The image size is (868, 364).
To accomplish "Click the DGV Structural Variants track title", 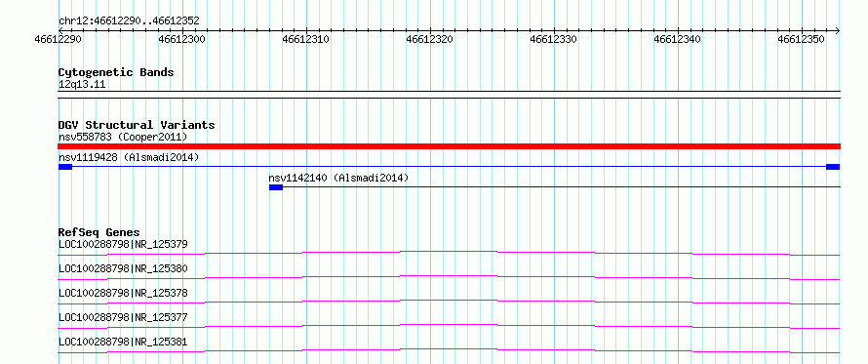I will 137,125.
